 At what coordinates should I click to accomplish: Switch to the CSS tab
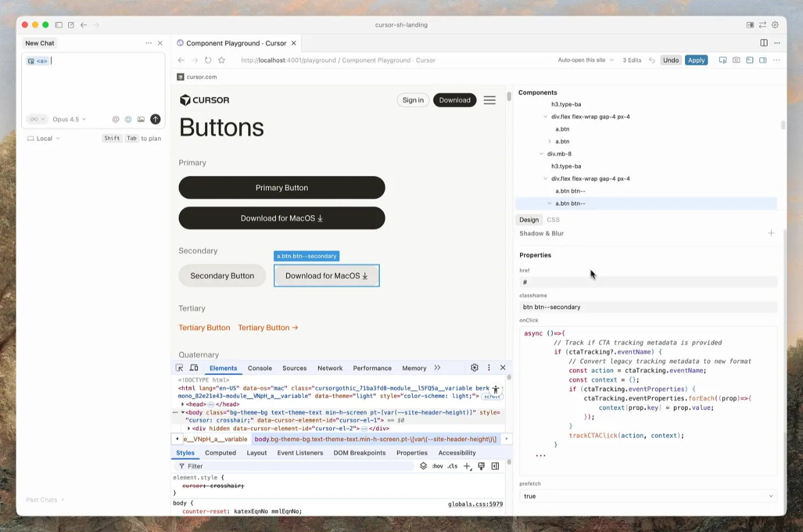tap(553, 220)
